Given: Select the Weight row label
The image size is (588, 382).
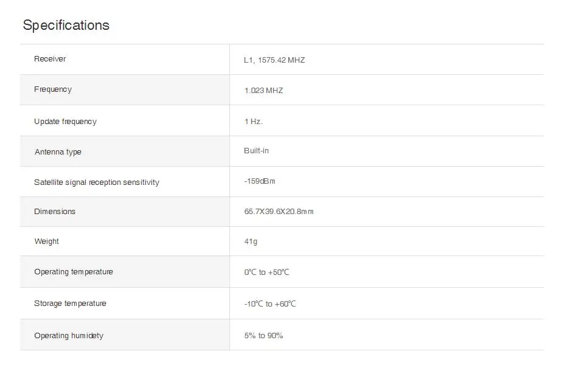Looking at the screenshot, I should [x=46, y=241].
